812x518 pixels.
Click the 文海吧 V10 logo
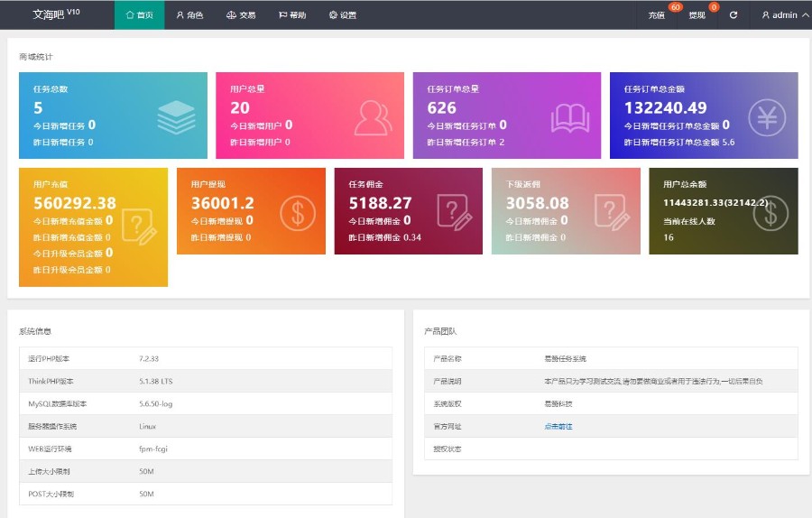coord(56,14)
